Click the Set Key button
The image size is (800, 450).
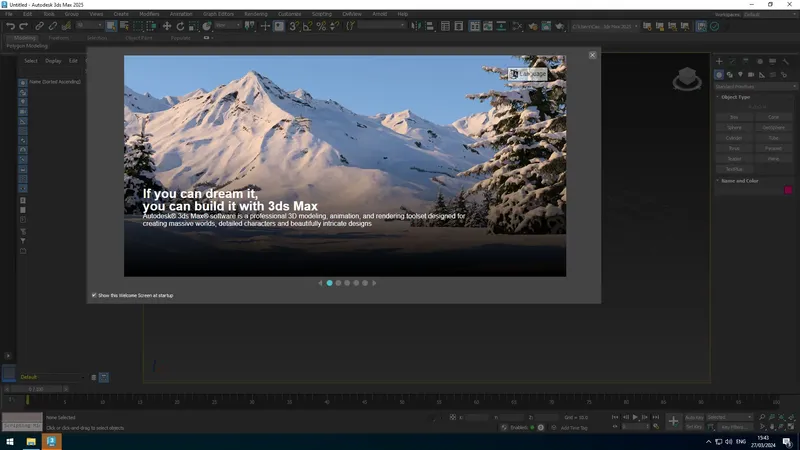[694, 427]
